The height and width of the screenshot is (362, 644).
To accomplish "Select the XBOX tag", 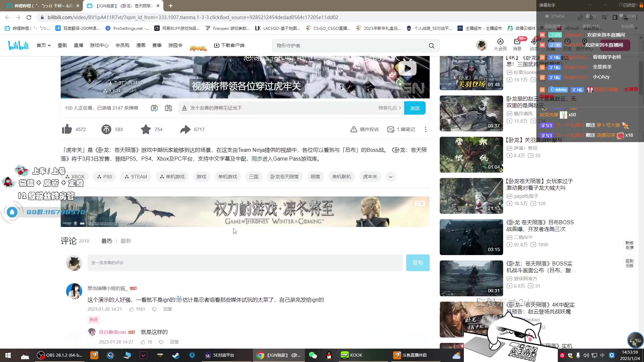I will coord(75,177).
